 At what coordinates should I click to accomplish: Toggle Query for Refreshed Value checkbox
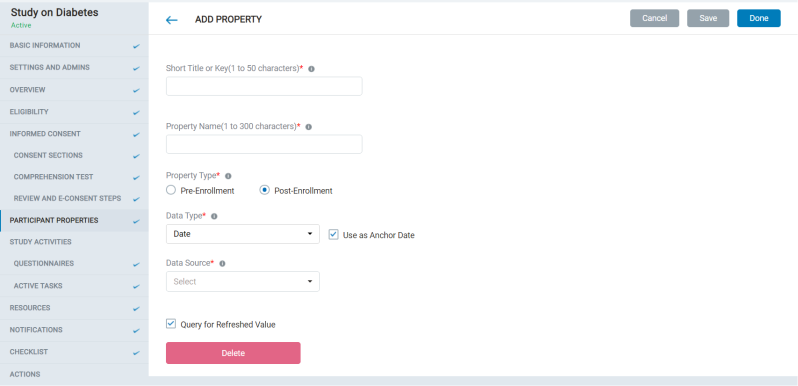pos(171,324)
